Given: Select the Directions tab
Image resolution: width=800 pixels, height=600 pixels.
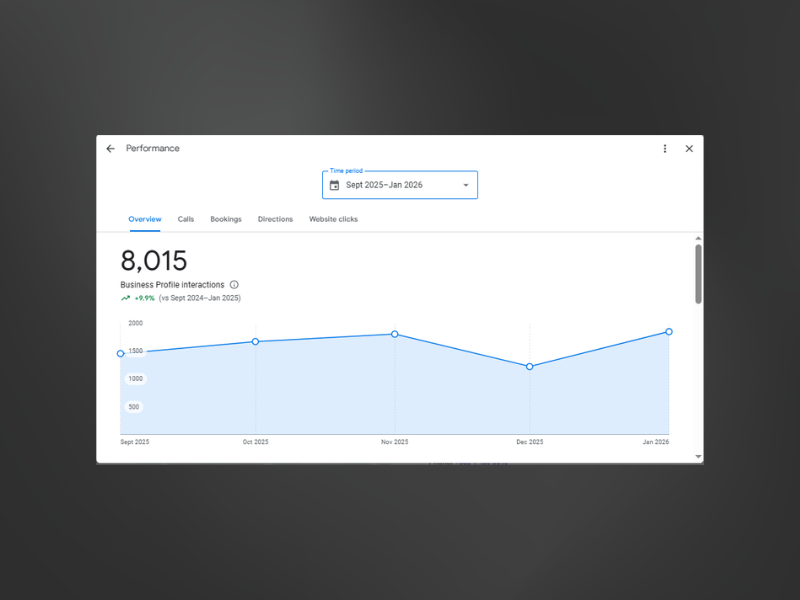Looking at the screenshot, I should (275, 219).
